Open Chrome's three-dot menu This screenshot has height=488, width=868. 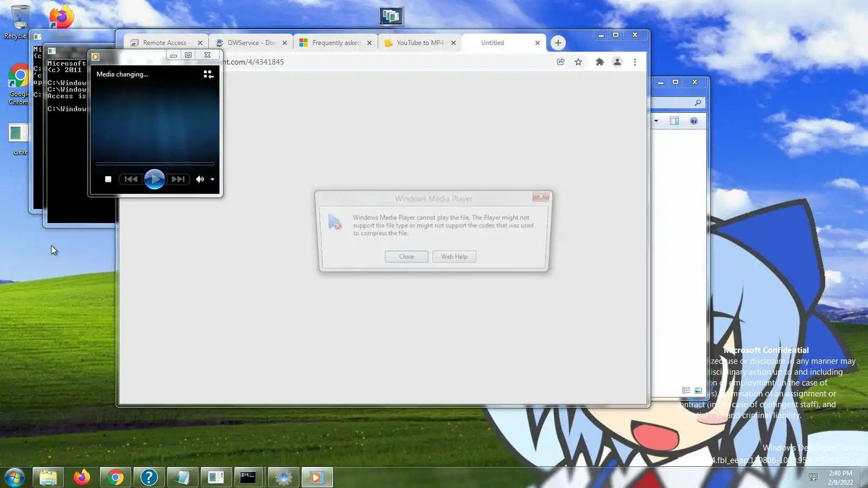click(x=635, y=62)
